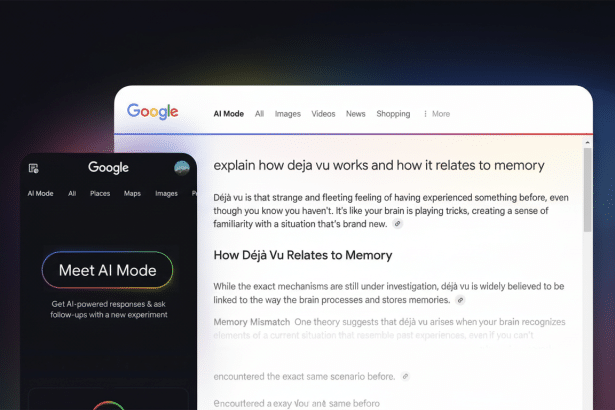Click link icon after 'exact same scenario before'
Viewport: 615px width, 410px height.
coord(404,377)
